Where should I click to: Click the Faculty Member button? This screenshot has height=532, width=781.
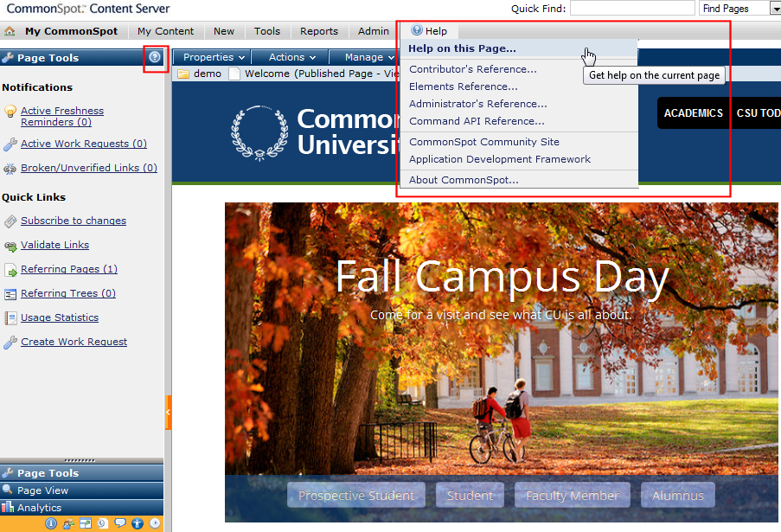[573, 495]
